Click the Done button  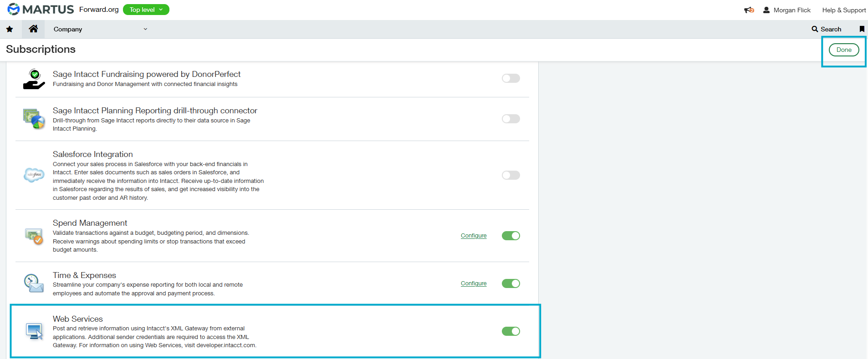[844, 50]
